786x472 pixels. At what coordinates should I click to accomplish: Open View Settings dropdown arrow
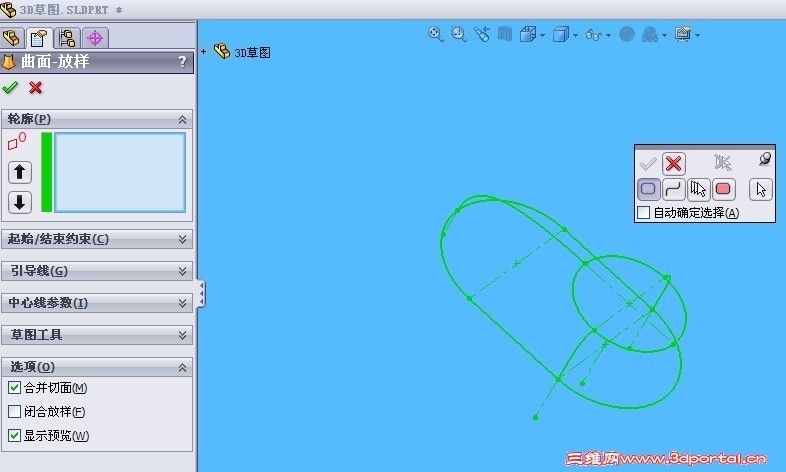click(x=698, y=36)
